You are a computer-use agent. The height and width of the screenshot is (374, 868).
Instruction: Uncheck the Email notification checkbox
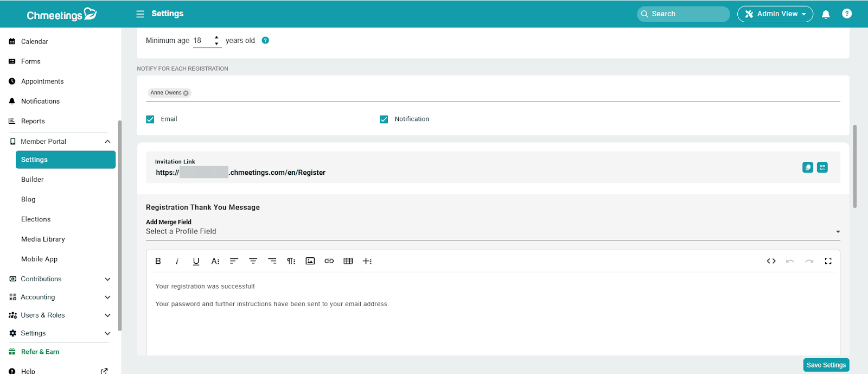[x=150, y=119]
